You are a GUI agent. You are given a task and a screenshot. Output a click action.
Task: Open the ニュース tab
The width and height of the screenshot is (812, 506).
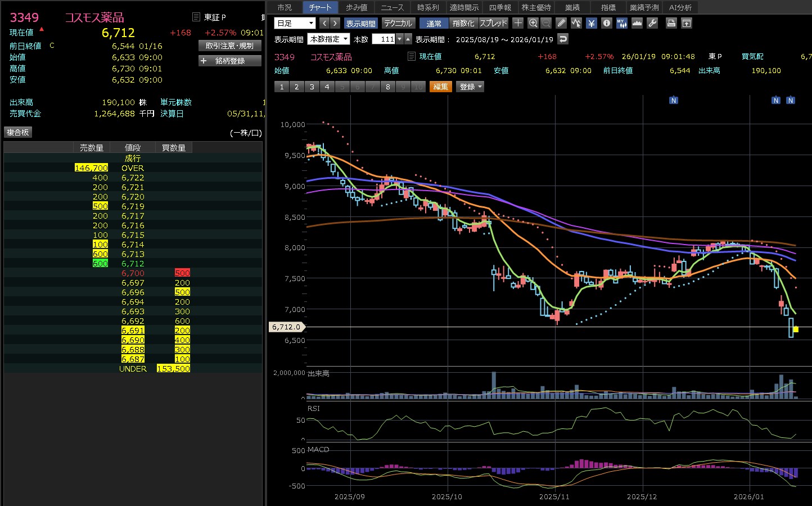[392, 7]
